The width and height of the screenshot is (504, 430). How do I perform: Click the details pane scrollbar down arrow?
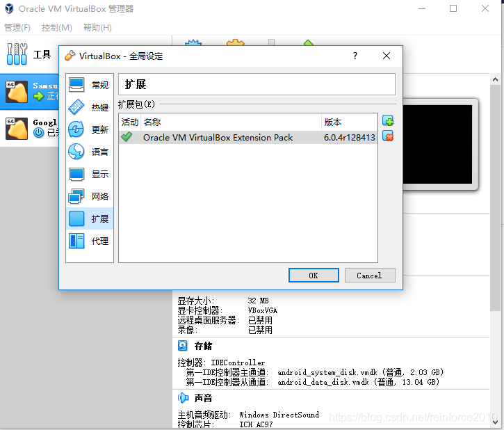(x=496, y=422)
